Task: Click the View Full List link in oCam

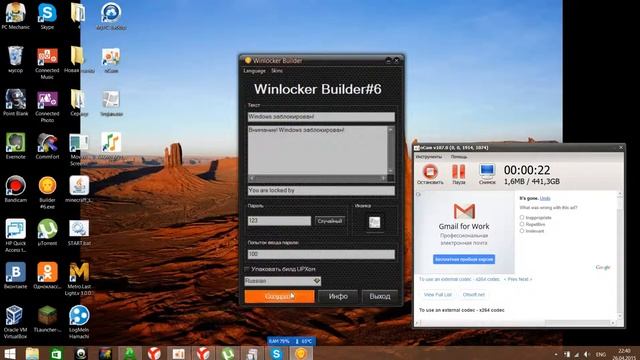Action: [x=438, y=294]
